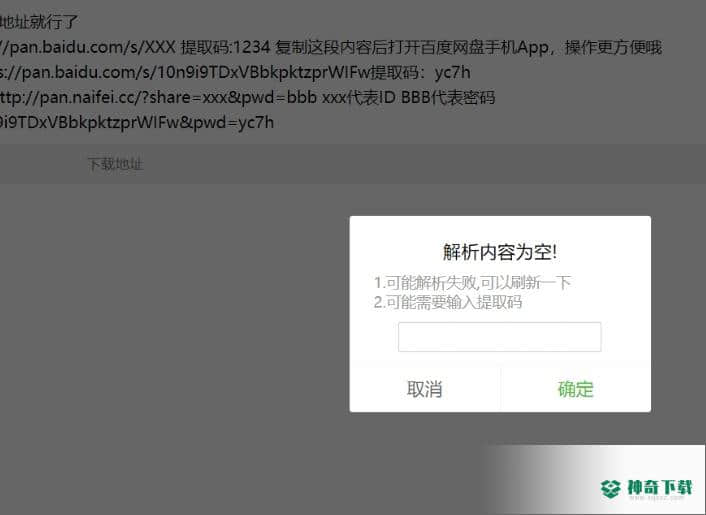Click the 下载地址 label behind the dialog
706x515 pixels.
(115, 164)
